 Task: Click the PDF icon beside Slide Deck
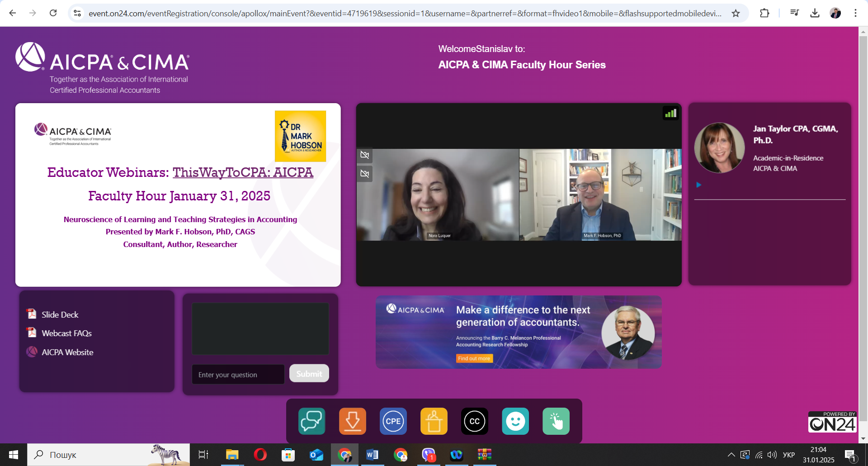(32, 314)
